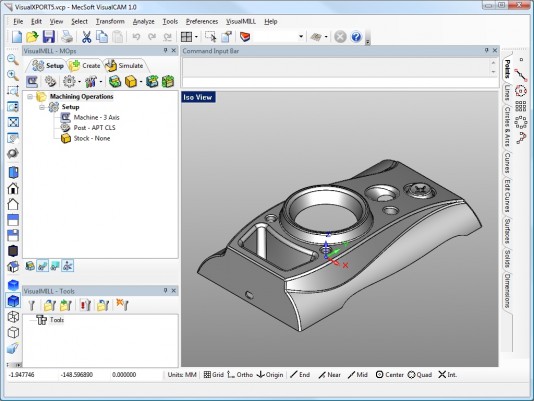Open the viewport layout dropdown arrow
The width and height of the screenshot is (534, 401).
tap(196, 37)
